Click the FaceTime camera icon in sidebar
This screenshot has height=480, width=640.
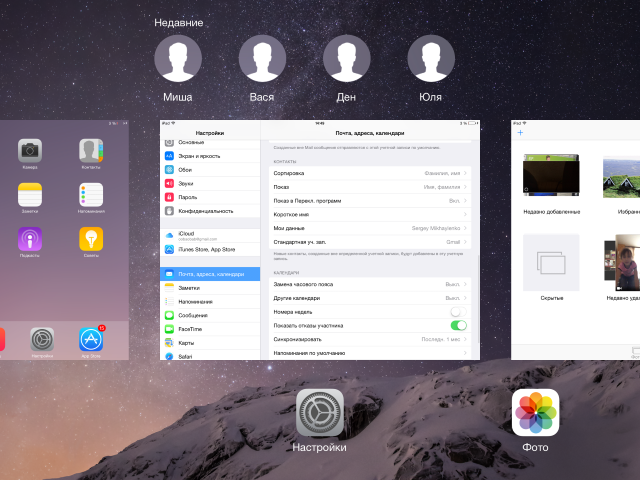tap(169, 329)
